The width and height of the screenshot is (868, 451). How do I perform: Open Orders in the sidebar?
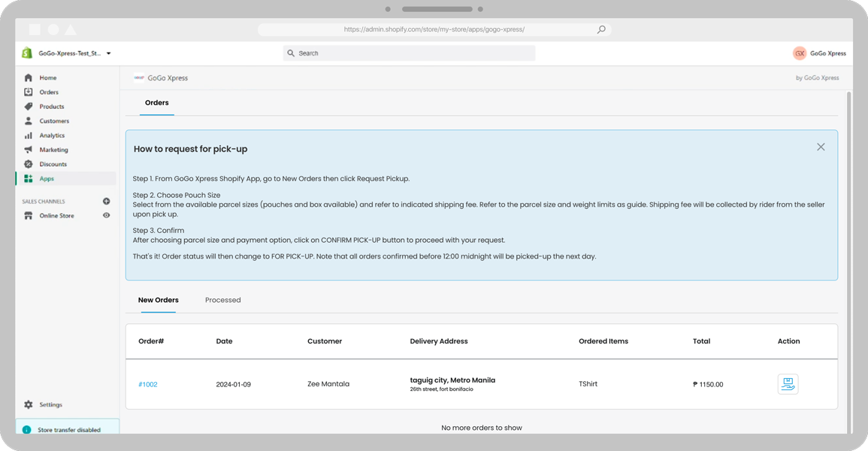pyautogui.click(x=49, y=92)
